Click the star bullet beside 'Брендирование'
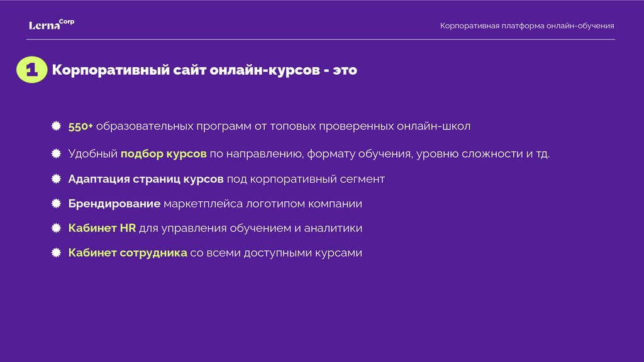 (x=56, y=203)
